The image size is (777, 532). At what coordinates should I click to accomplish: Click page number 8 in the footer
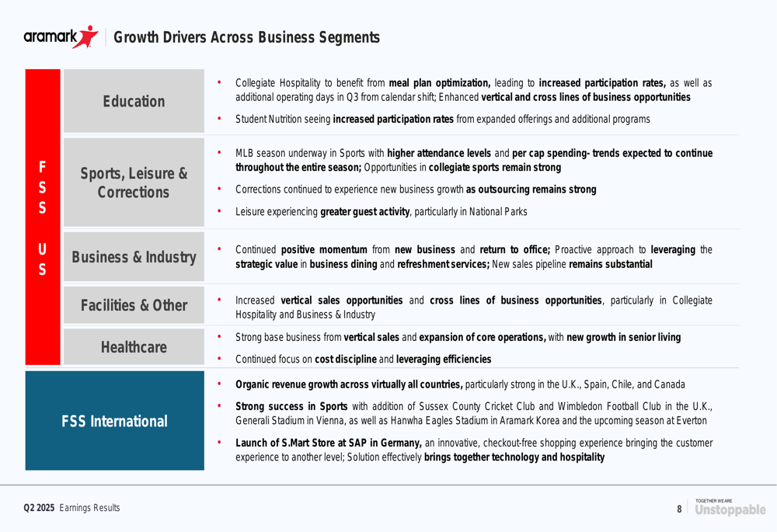[x=679, y=509]
